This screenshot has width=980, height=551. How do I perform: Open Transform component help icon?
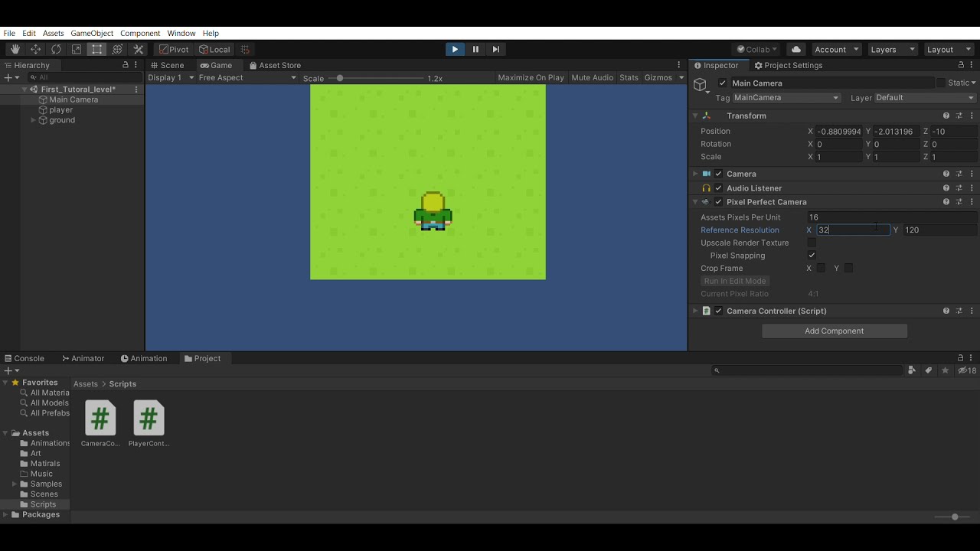point(946,116)
